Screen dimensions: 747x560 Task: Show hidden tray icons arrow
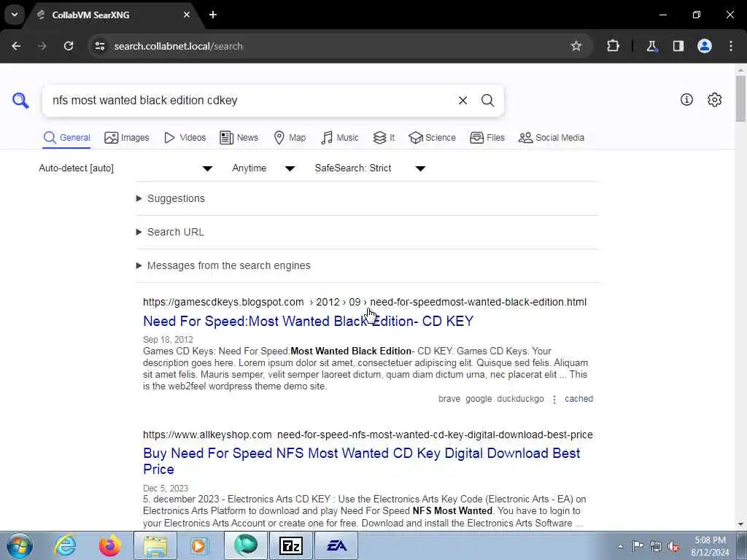[x=620, y=546]
